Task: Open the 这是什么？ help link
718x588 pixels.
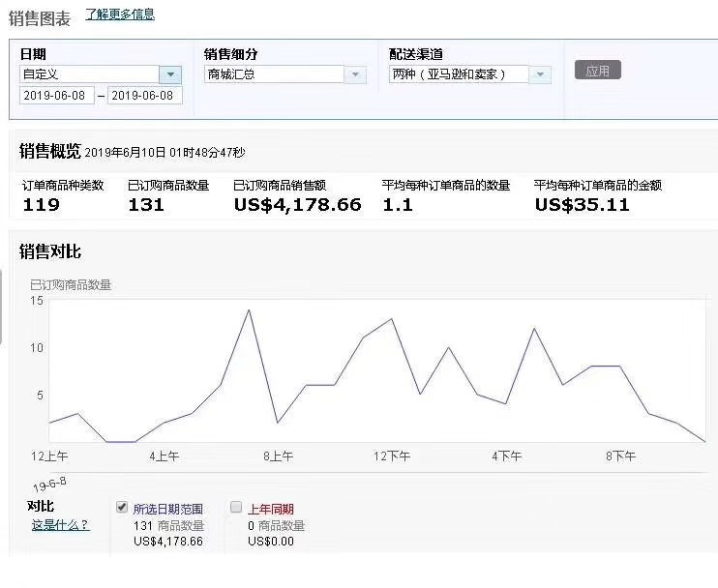Action: [60, 525]
